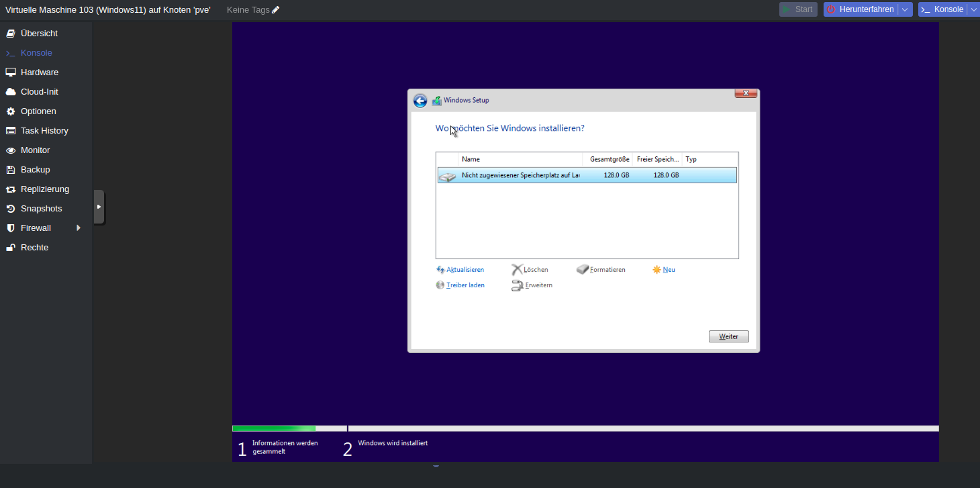Click the Task History list icon

11,130
